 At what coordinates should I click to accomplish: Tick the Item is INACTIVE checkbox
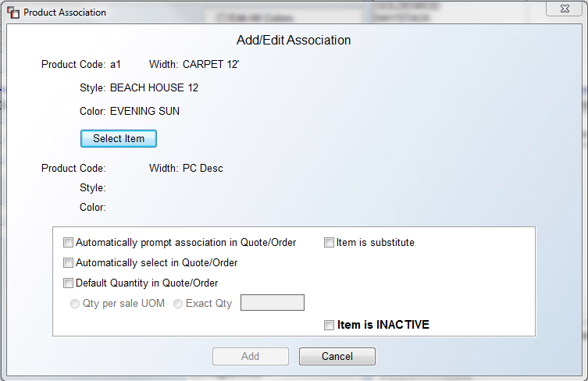[329, 325]
